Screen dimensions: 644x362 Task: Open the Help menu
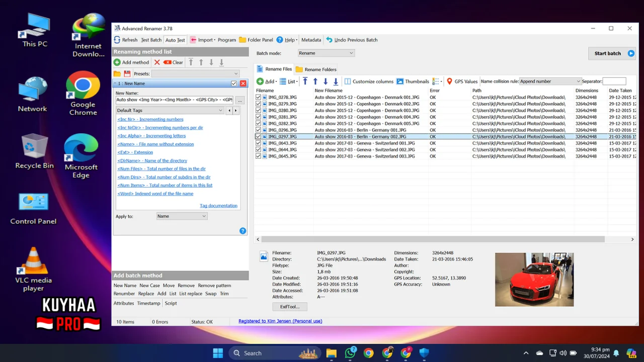tap(286, 40)
